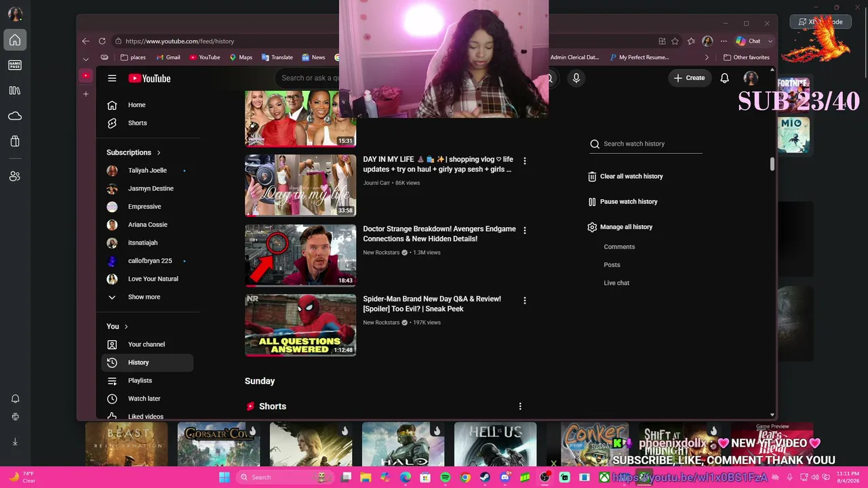The width and height of the screenshot is (868, 488).
Task: Focus the Search watch history field
Action: click(x=646, y=144)
